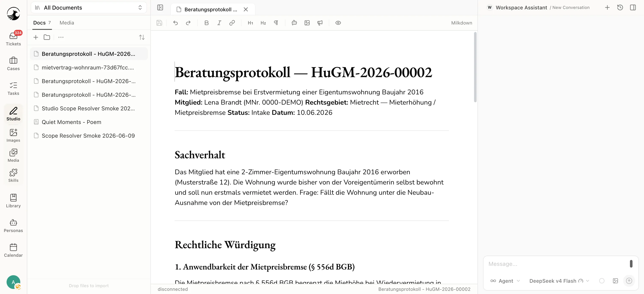Apply Heading 1 style

coord(250,23)
